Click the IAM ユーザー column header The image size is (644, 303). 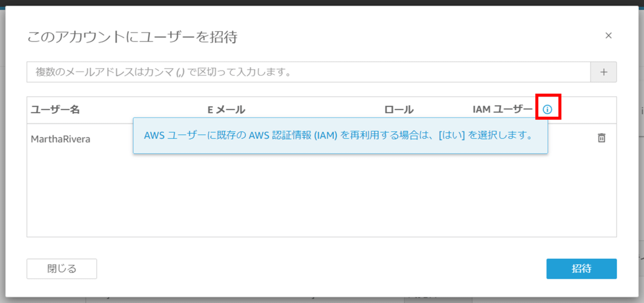click(x=503, y=109)
